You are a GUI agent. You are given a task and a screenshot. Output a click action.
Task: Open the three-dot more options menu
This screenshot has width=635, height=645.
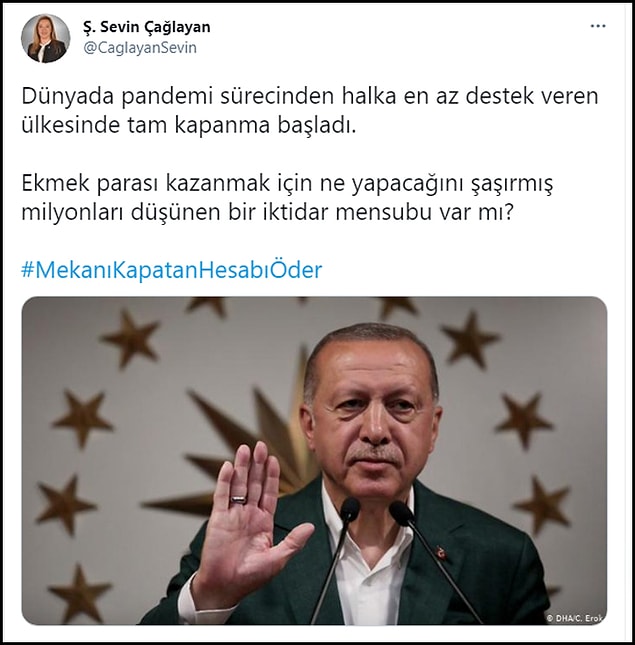(598, 26)
